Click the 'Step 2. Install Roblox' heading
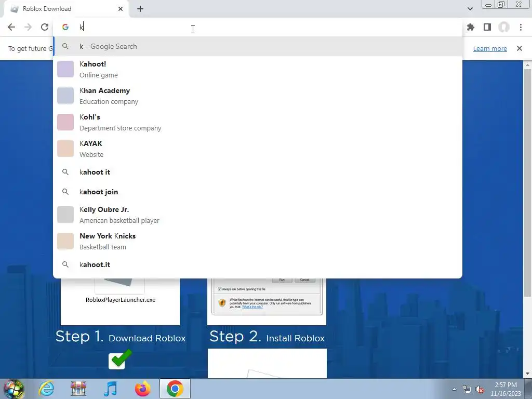532x399 pixels. (267, 337)
